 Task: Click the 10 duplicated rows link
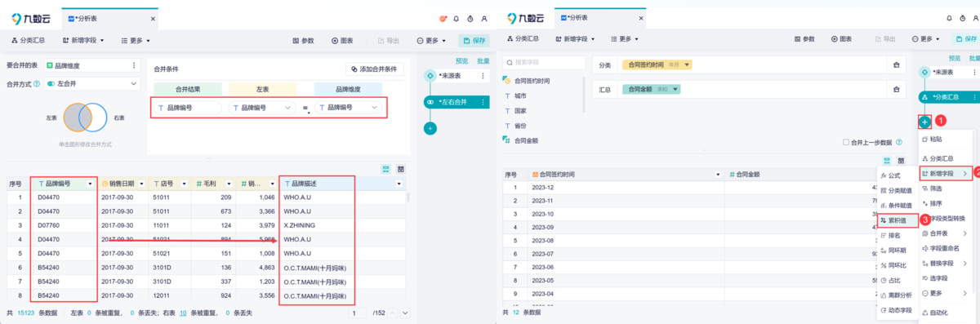point(184,313)
